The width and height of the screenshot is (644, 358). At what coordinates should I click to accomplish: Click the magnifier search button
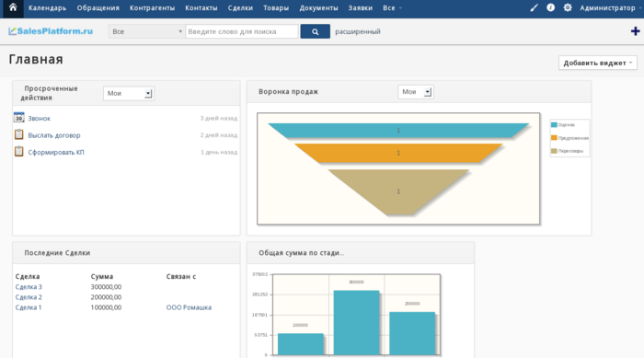(x=315, y=31)
